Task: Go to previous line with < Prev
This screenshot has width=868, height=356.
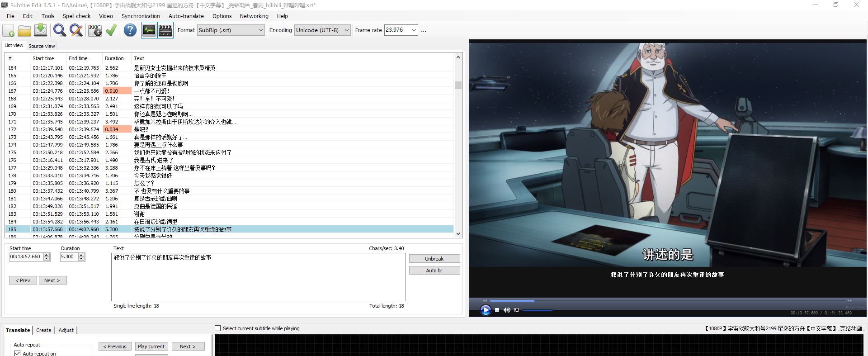Action: coord(23,280)
